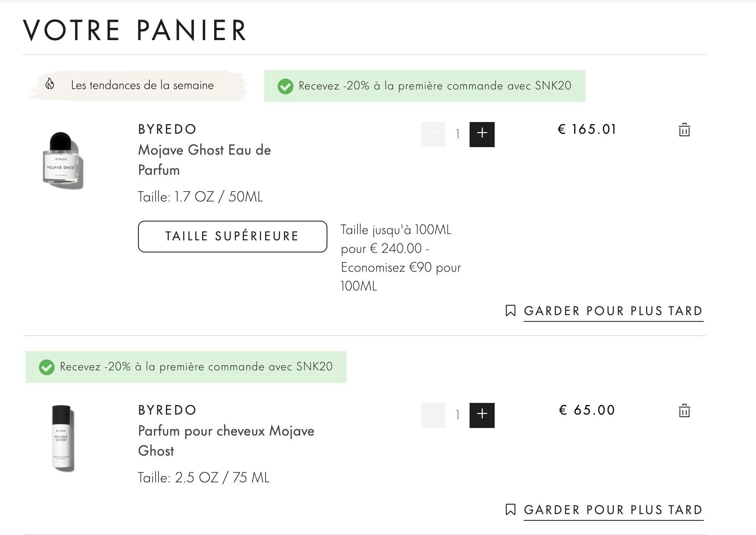Image resolution: width=756 pixels, height=535 pixels.
Task: Save hair perfume via Garder pour plus tard
Action: pos(613,510)
